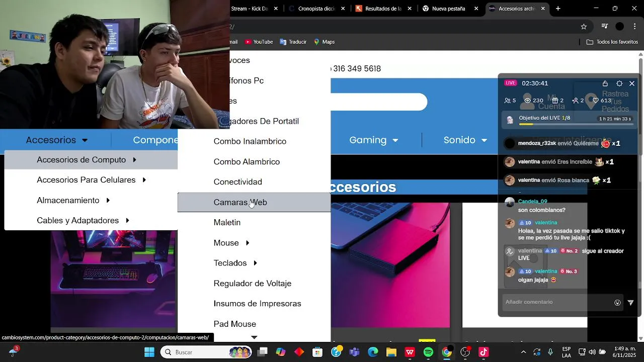Viewport: 644px width, 362px height.
Task: Open Maps bookmark
Action: click(324, 42)
